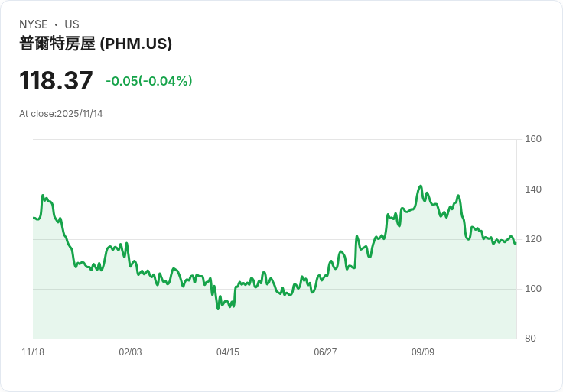Click the 120 label on price axis
563x392 pixels.
coord(533,239)
